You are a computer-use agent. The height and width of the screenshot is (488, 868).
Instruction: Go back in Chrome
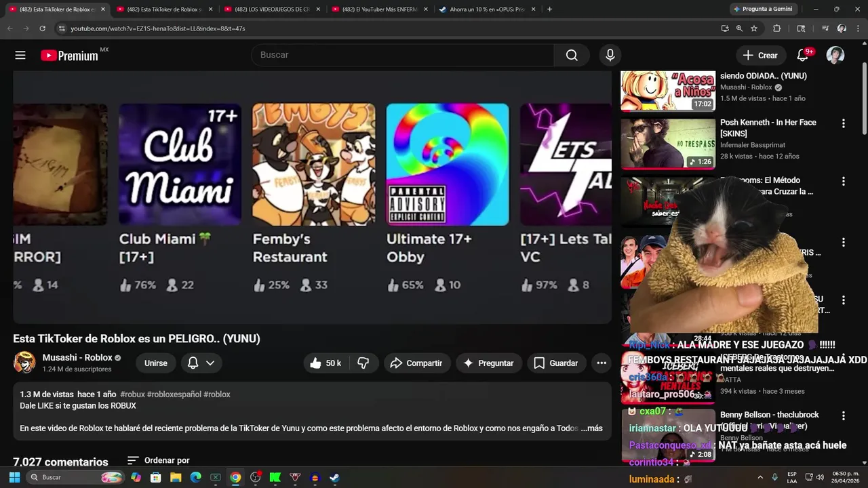tap(9, 28)
